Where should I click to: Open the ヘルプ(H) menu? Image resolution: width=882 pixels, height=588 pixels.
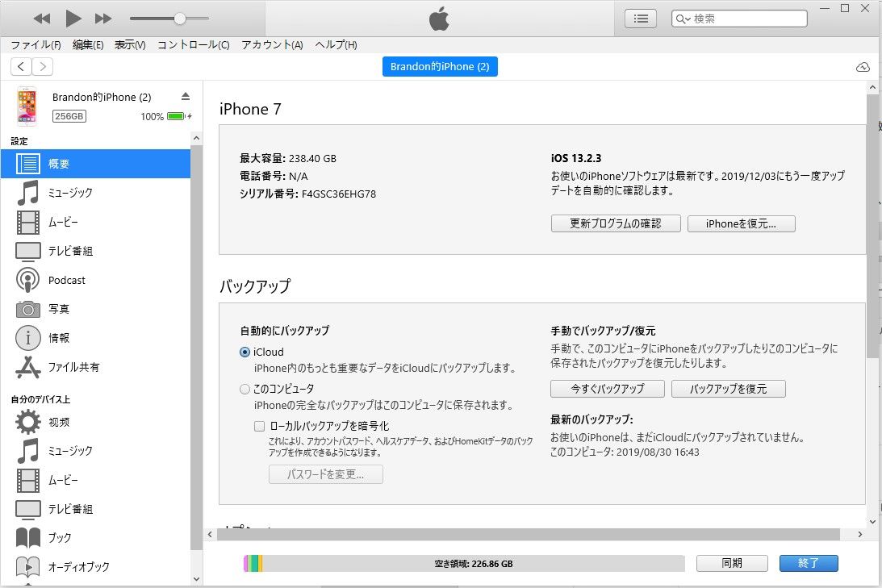click(x=336, y=45)
